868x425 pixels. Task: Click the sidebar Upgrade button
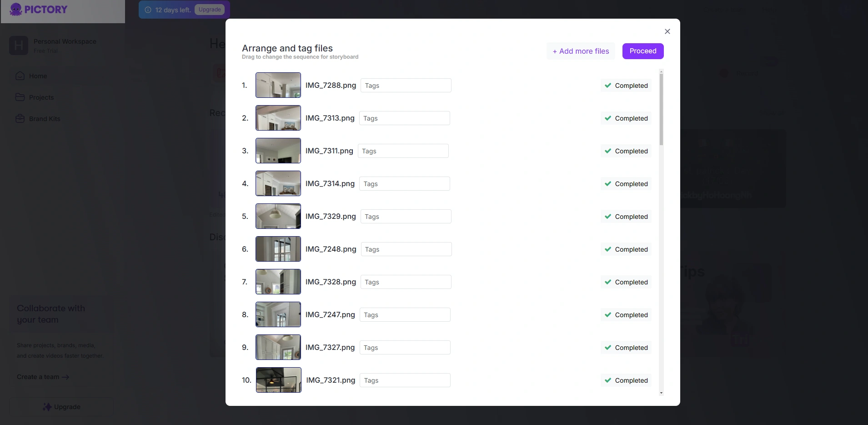[x=61, y=407]
